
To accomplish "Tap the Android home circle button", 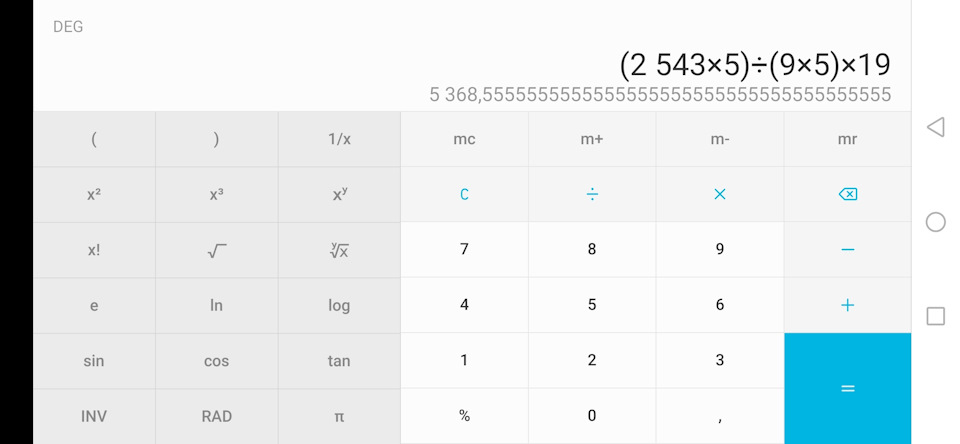I will [x=935, y=222].
